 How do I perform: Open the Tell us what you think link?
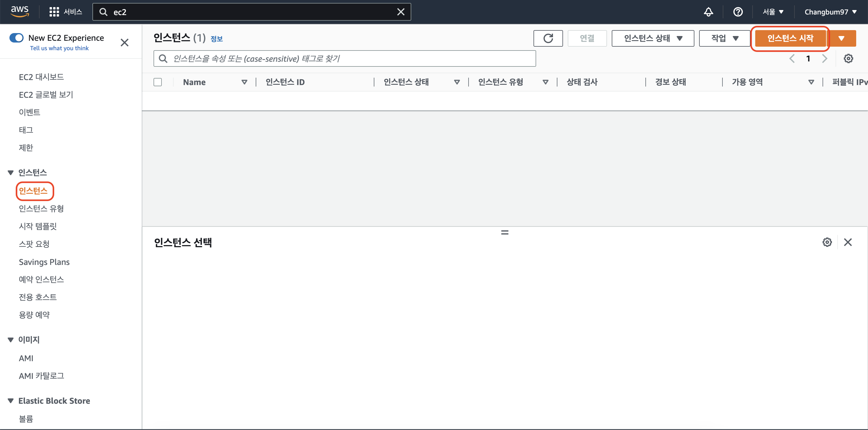(x=59, y=48)
